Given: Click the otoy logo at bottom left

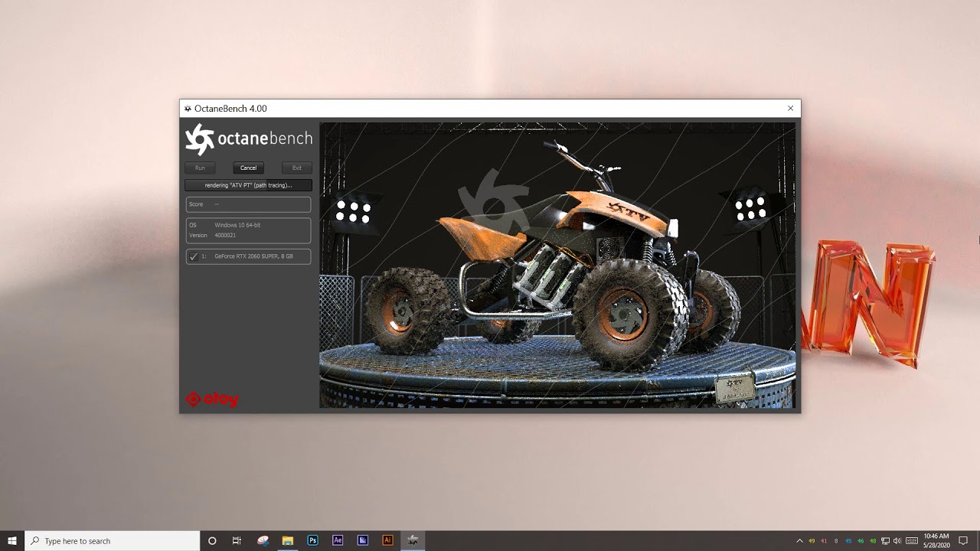Looking at the screenshot, I should pyautogui.click(x=212, y=399).
